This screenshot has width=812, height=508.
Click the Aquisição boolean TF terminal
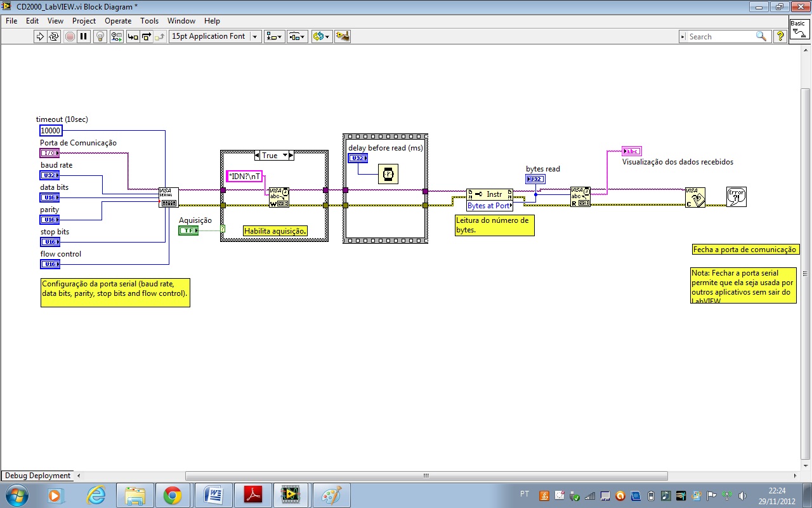(x=188, y=231)
